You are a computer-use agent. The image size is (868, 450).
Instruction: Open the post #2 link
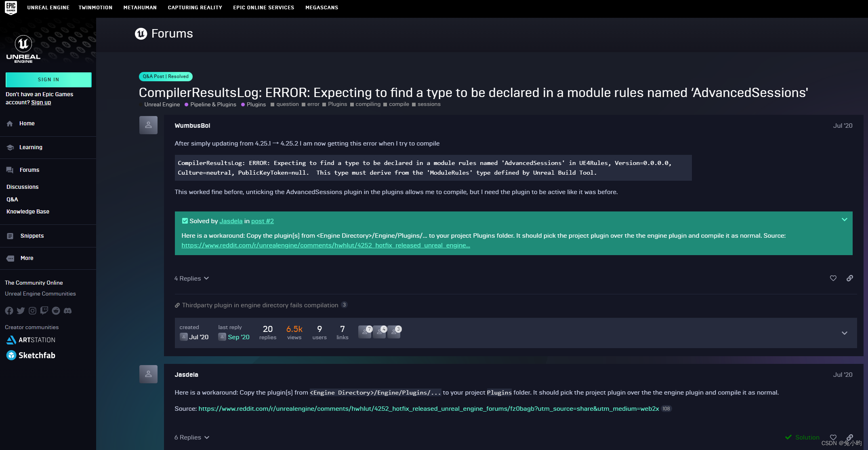pyautogui.click(x=262, y=221)
